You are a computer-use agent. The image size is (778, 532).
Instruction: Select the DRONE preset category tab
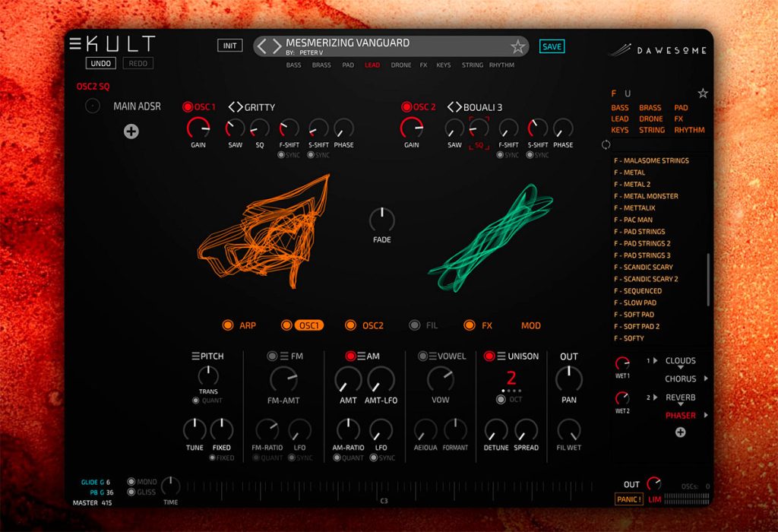[400, 65]
